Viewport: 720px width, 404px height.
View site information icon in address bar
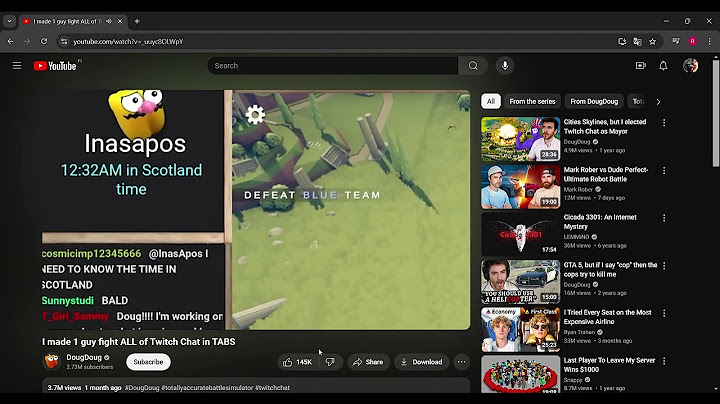[x=64, y=41]
